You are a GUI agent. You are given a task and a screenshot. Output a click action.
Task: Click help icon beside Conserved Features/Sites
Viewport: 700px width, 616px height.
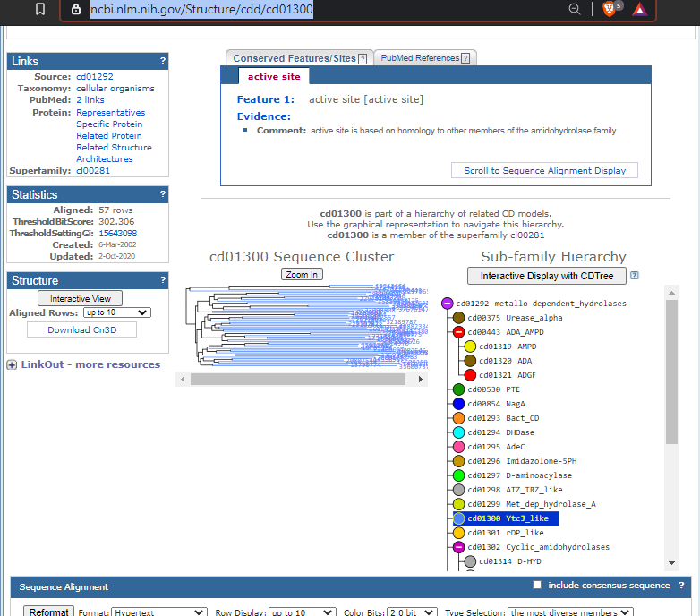(x=363, y=59)
